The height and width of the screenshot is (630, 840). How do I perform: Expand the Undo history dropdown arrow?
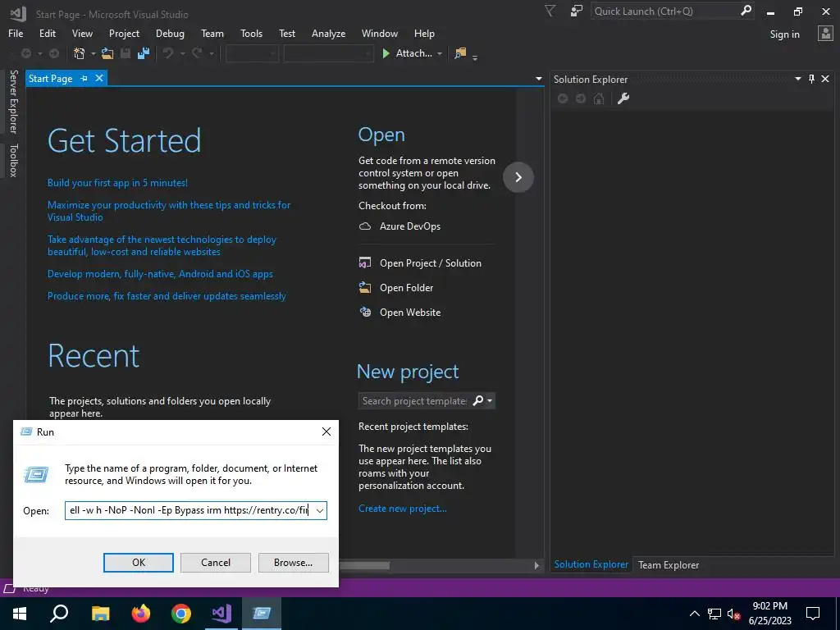pyautogui.click(x=182, y=53)
